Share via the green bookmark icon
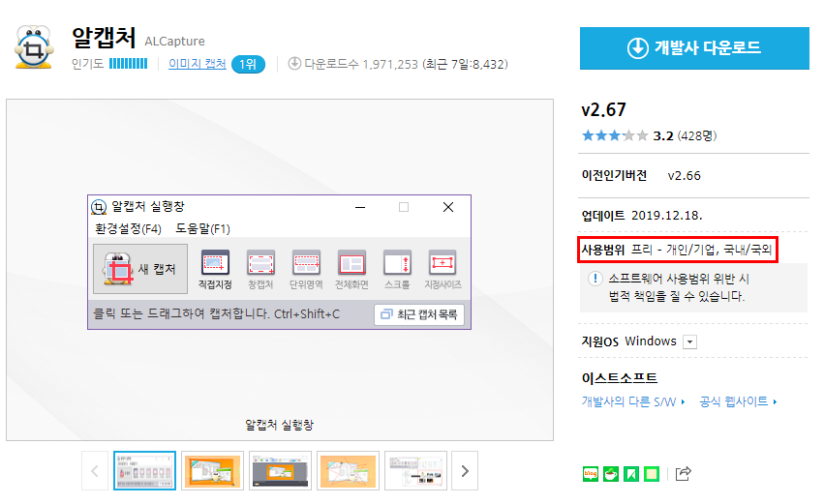 coord(631,474)
